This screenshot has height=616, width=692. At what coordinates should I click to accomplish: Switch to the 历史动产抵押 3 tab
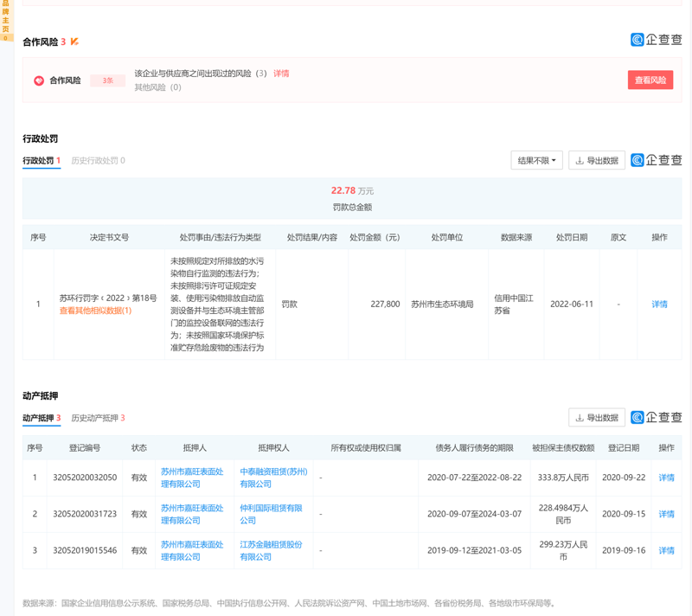98,418
